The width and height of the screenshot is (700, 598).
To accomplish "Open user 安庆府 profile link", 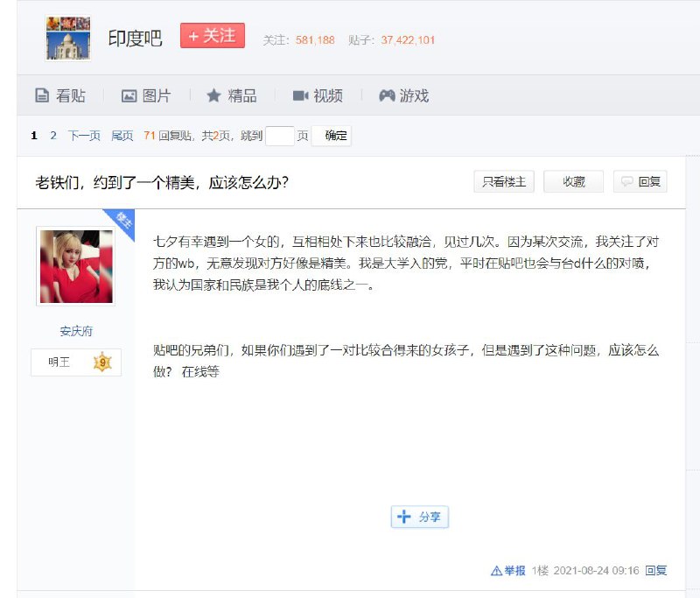I will click(76, 331).
